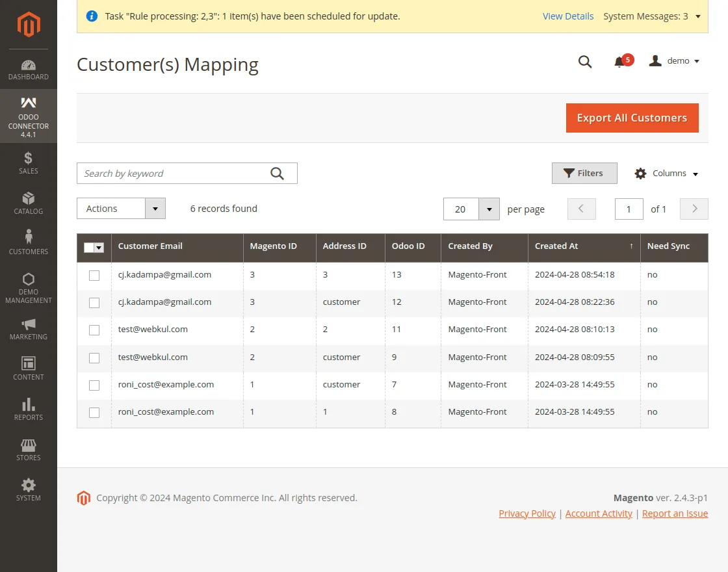Viewport: 728px width, 572px height.
Task: Open the global search magnifier icon
Action: click(584, 61)
